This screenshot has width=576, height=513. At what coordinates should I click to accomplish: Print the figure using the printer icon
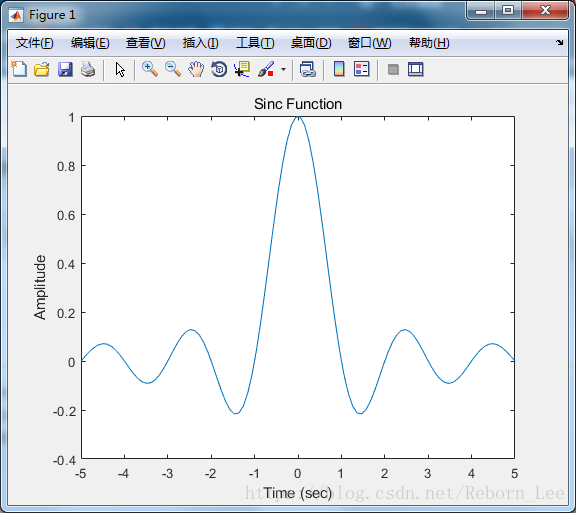click(x=88, y=69)
